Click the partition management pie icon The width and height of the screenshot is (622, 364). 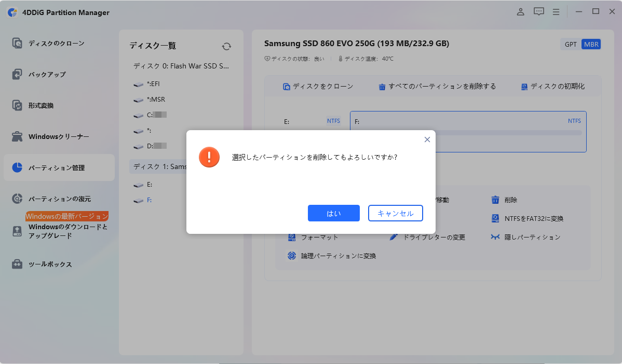pos(17,167)
